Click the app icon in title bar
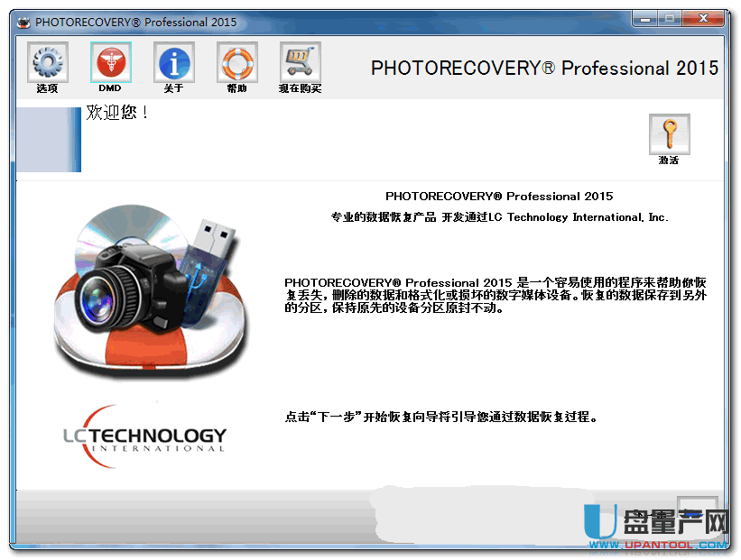 tap(23, 22)
